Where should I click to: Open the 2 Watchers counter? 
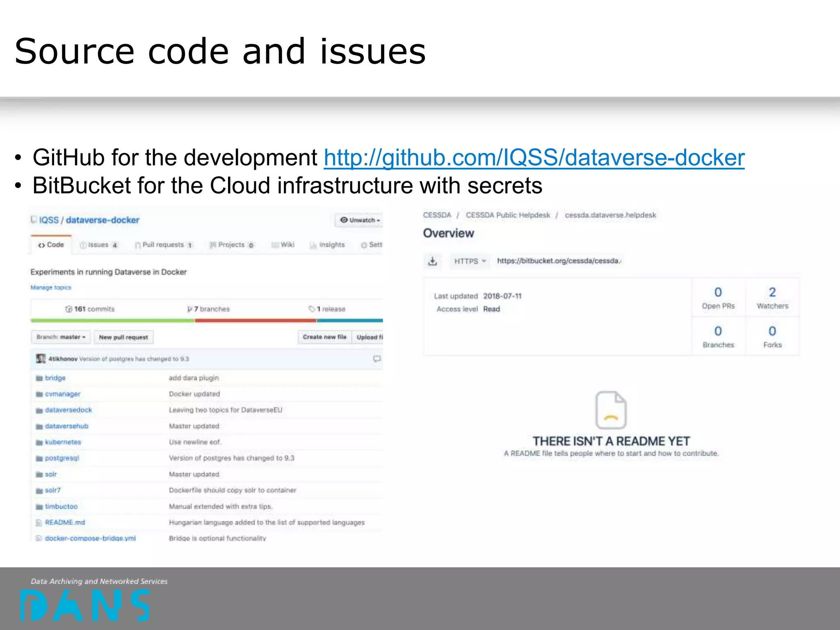pos(772,298)
